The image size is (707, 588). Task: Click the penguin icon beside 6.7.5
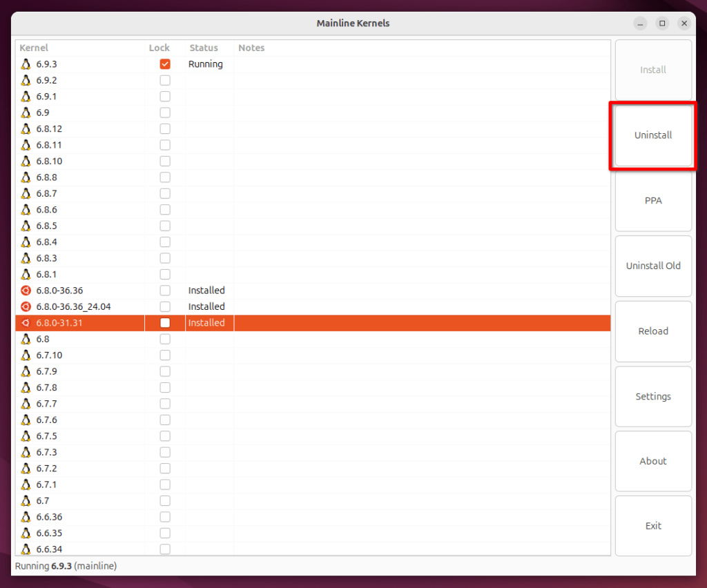pyautogui.click(x=26, y=436)
